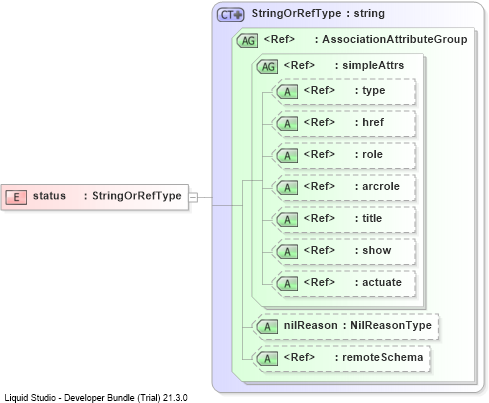The width and height of the screenshot is (489, 403).
Task: Click the <Ref> text in the remoteSchema row
Action: tap(299, 357)
